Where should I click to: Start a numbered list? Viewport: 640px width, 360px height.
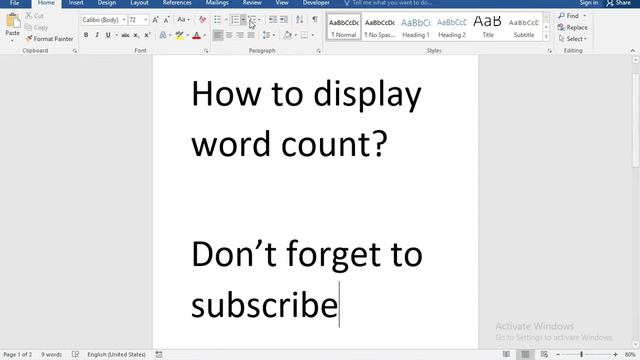tap(235, 20)
